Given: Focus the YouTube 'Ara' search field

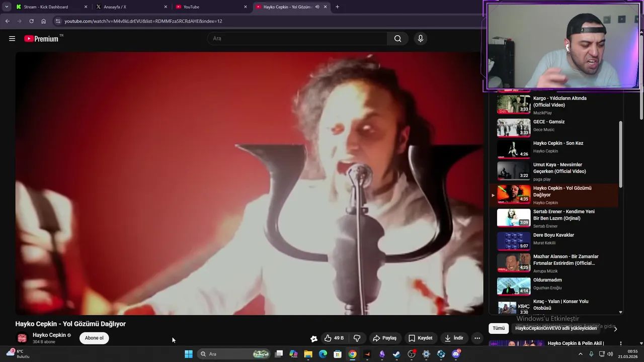Looking at the screenshot, I should [297, 39].
